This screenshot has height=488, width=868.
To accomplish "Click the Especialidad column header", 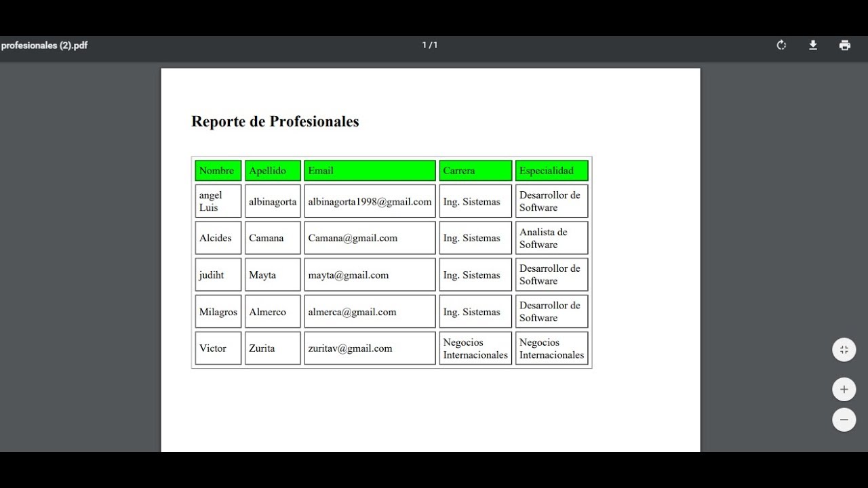I will coord(552,171).
